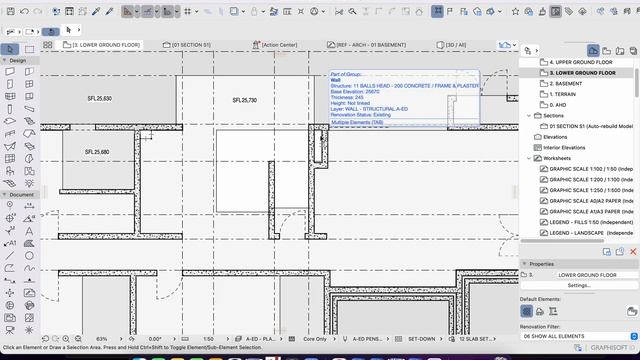Select the Line drawing tool
The image size is (640, 360).
click(x=10, y=256)
